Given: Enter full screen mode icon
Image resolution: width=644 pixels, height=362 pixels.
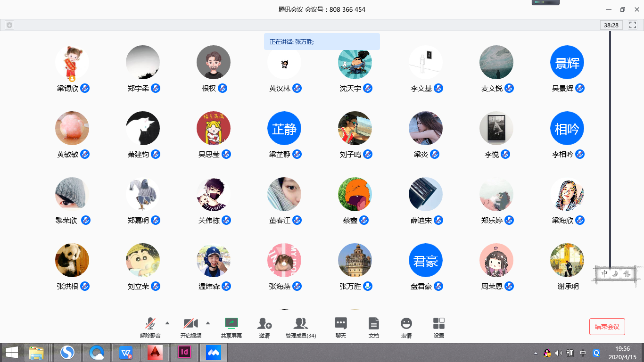Looking at the screenshot, I should (633, 25).
